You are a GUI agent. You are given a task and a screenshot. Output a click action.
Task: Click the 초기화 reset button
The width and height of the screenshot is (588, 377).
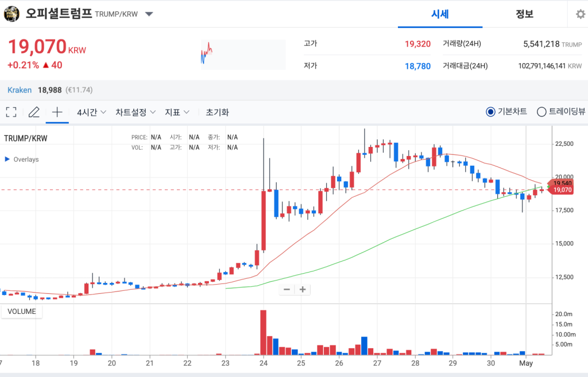[217, 112]
